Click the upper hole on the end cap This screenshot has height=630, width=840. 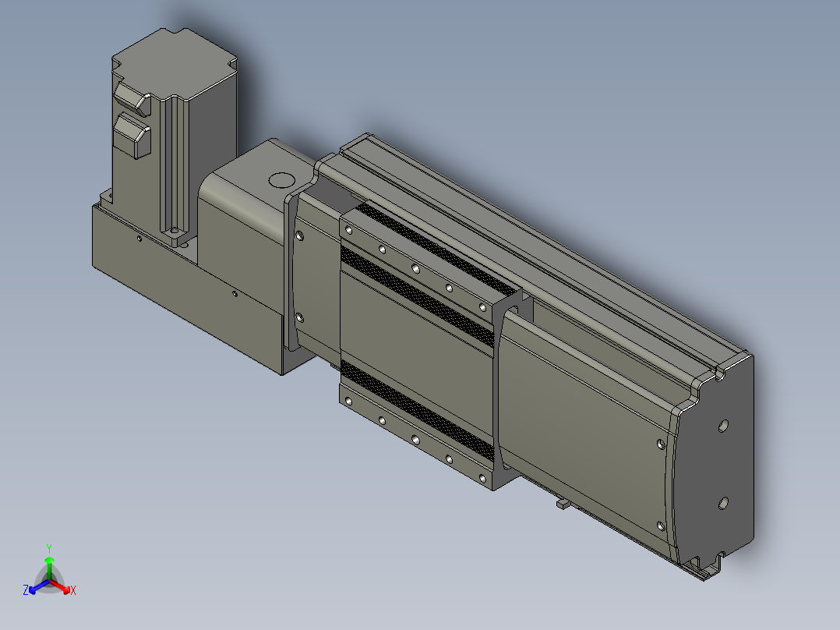point(722,426)
